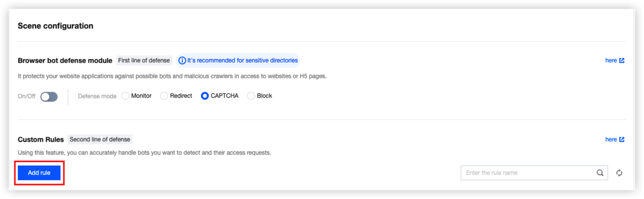Click the Scene configuration heading
This screenshot has height=199, width=644.
56,26
